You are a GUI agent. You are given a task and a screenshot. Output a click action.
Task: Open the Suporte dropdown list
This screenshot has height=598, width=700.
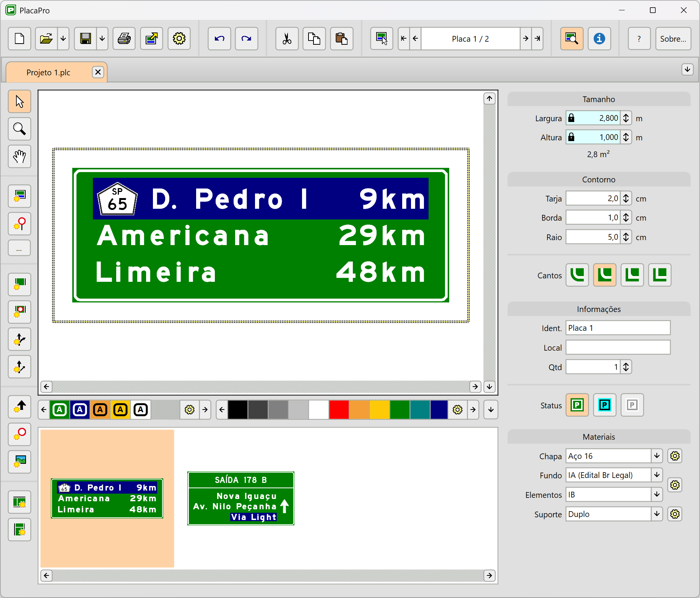[657, 514]
